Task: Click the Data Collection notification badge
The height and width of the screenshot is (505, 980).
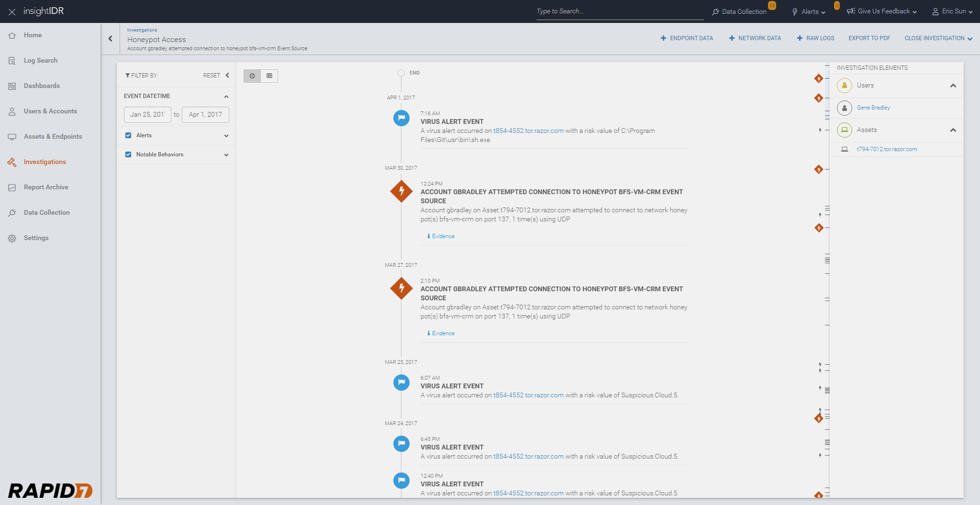Action: pyautogui.click(x=772, y=6)
